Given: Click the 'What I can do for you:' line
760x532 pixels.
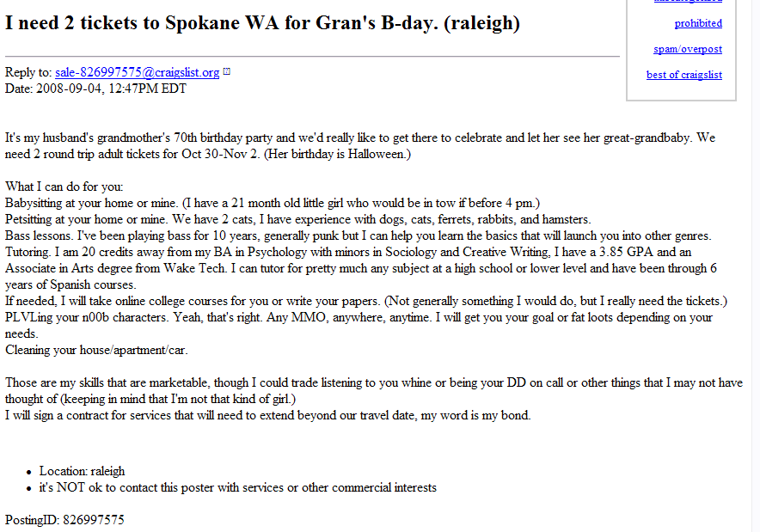Looking at the screenshot, I should (x=64, y=187).
